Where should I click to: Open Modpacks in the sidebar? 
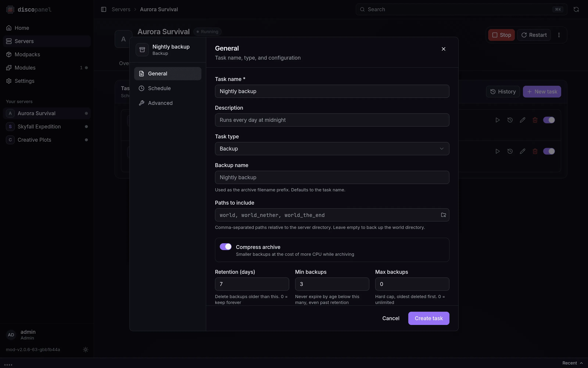coord(47,54)
